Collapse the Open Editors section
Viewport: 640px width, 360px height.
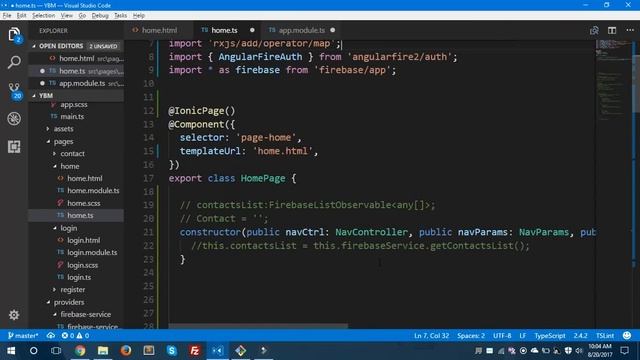(x=34, y=46)
